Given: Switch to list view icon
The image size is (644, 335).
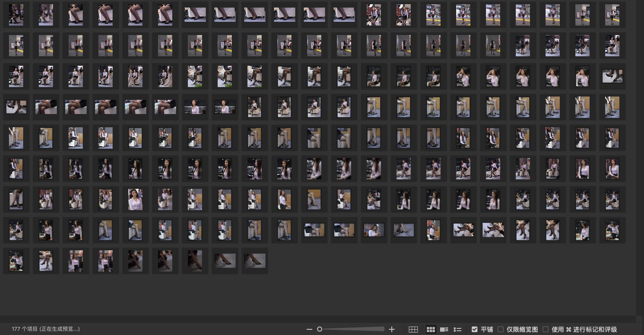Looking at the screenshot, I should pyautogui.click(x=458, y=329).
